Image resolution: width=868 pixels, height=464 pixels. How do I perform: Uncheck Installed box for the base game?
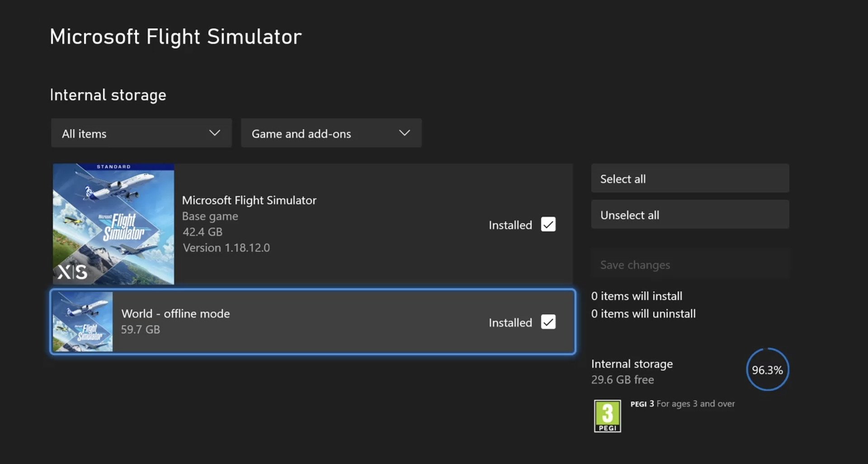click(x=548, y=225)
